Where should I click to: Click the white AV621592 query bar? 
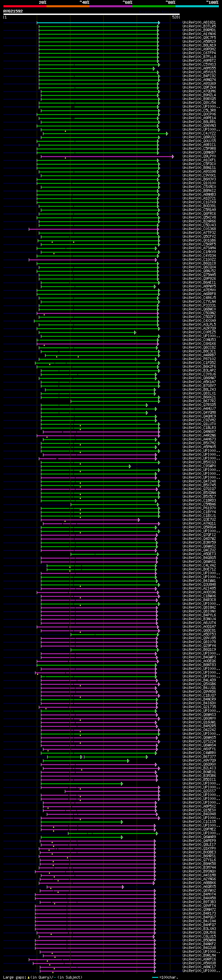[92, 15]
